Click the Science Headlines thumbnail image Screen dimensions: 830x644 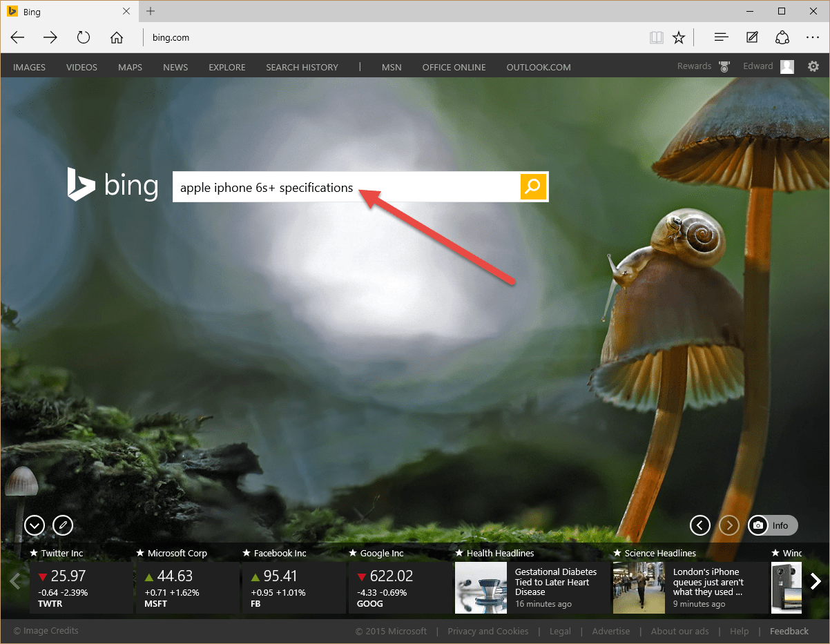point(639,587)
